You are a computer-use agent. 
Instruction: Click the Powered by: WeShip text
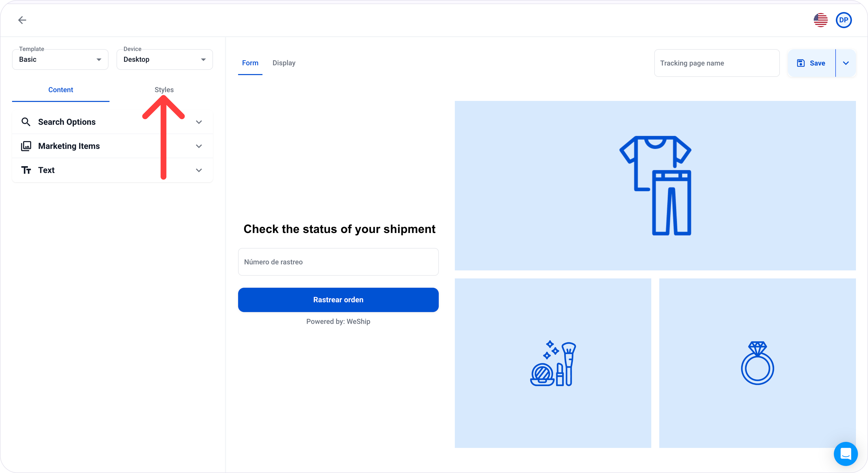pos(338,321)
